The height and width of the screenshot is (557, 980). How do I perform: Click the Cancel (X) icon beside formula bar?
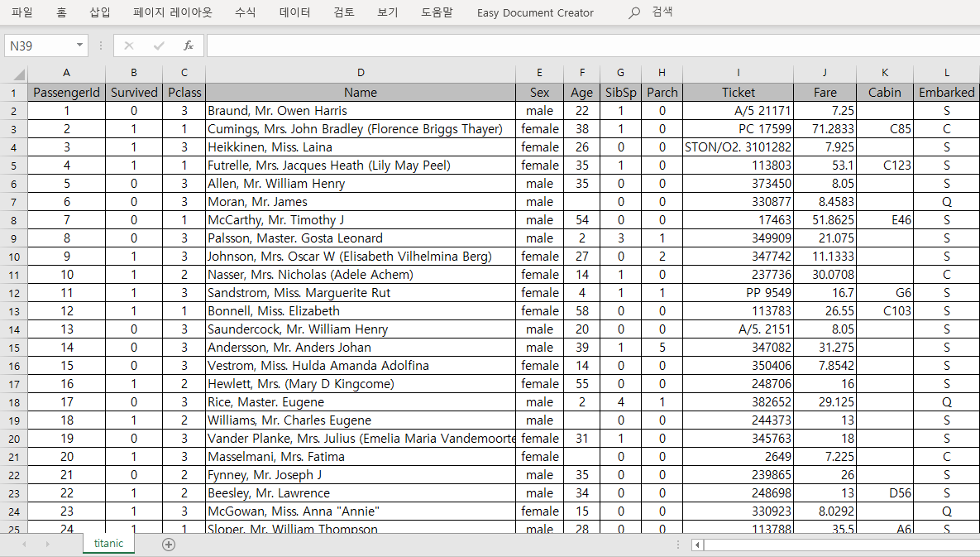pyautogui.click(x=129, y=46)
